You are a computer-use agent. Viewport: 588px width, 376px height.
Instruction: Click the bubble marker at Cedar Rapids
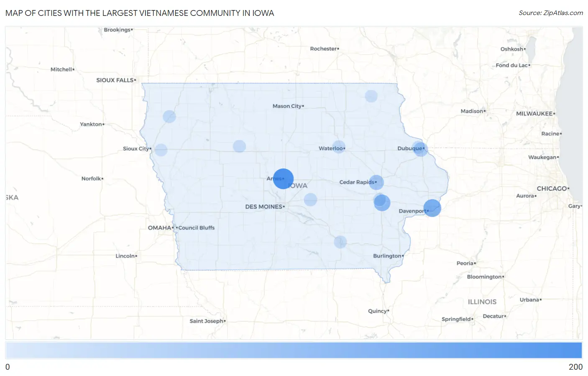376,182
